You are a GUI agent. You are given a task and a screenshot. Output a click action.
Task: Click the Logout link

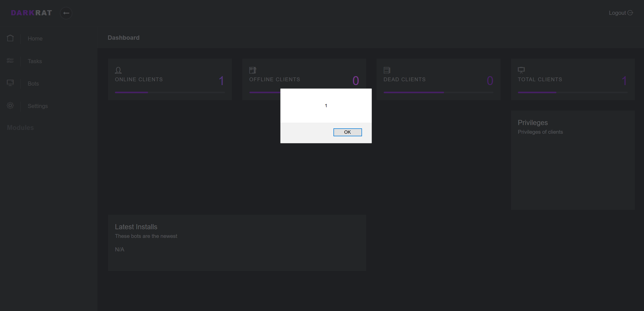[621, 13]
